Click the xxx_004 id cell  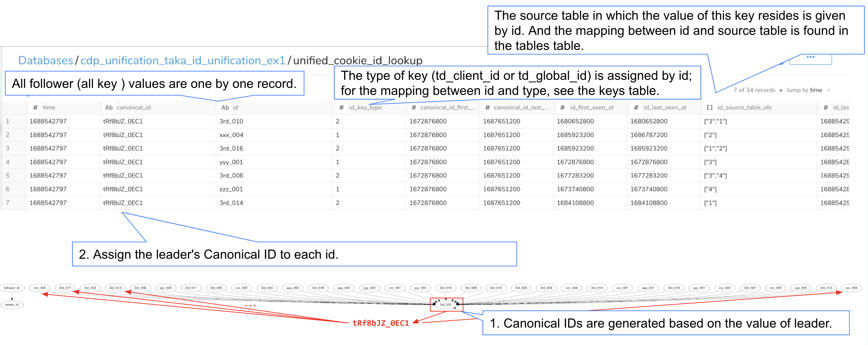pyautogui.click(x=231, y=135)
